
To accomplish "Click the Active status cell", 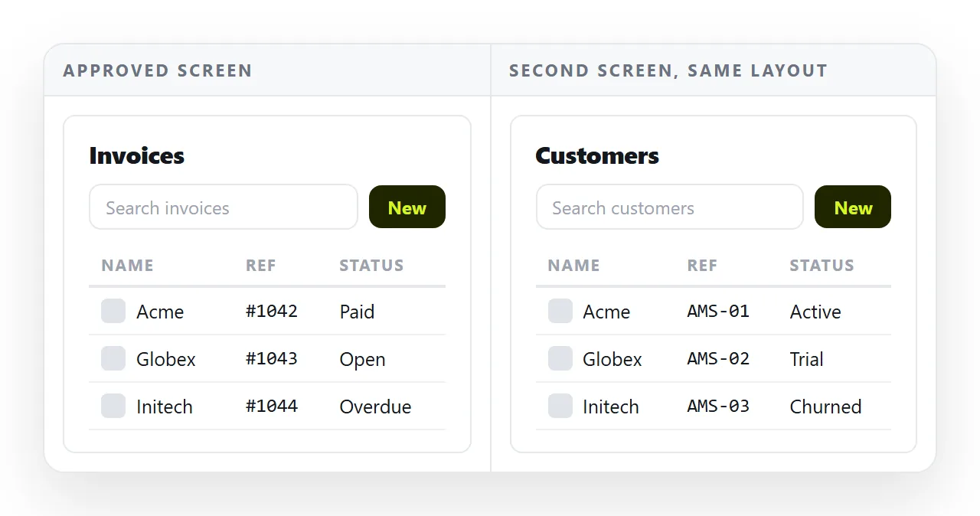I will coord(815,312).
